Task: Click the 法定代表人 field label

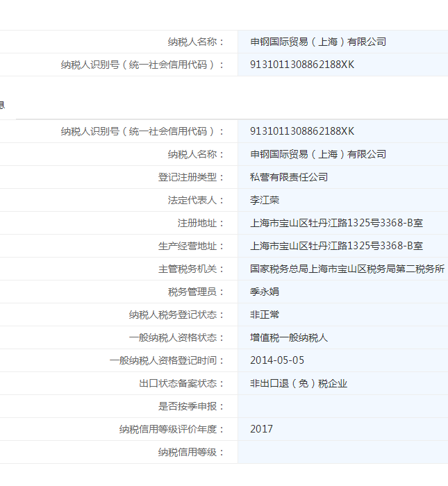Action: [x=196, y=200]
